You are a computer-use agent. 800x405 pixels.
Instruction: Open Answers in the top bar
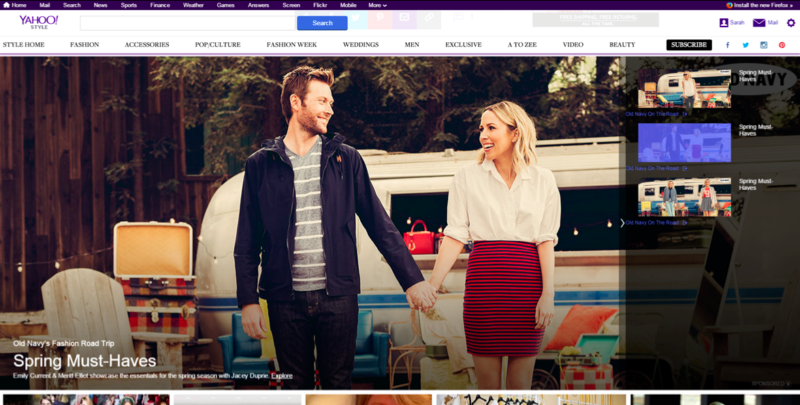[259, 5]
